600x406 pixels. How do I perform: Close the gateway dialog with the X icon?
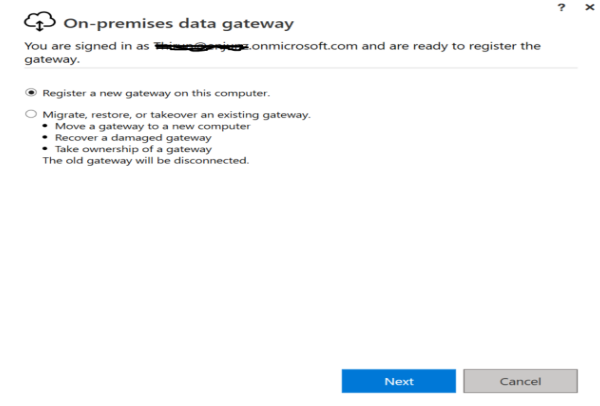coord(590,7)
